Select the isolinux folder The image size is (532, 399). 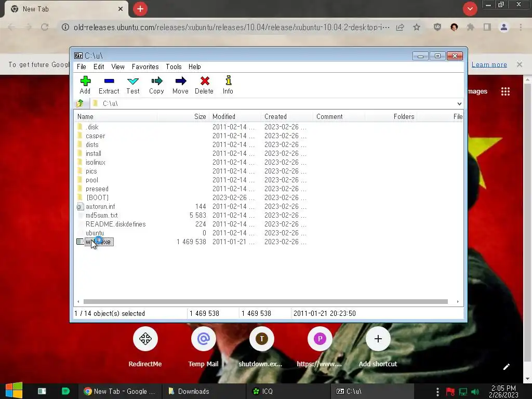point(96,162)
